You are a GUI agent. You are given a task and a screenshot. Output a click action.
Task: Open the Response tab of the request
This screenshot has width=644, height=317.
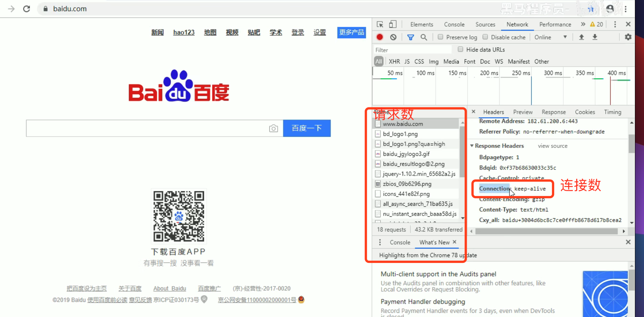553,112
